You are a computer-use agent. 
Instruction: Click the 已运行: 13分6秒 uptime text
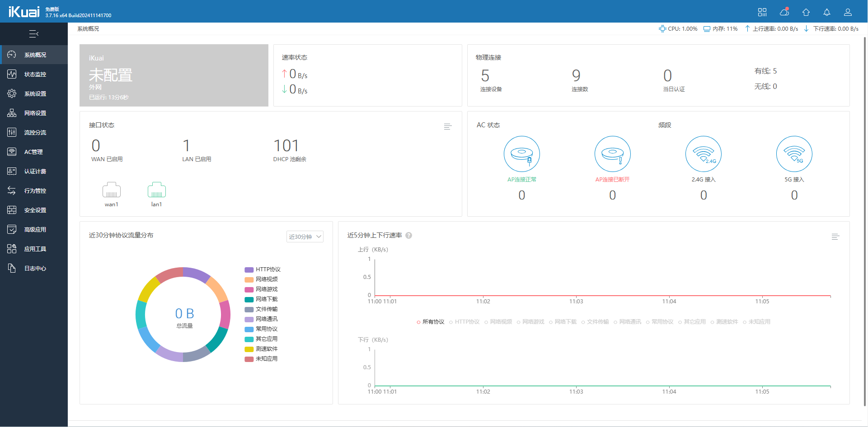pyautogui.click(x=109, y=97)
